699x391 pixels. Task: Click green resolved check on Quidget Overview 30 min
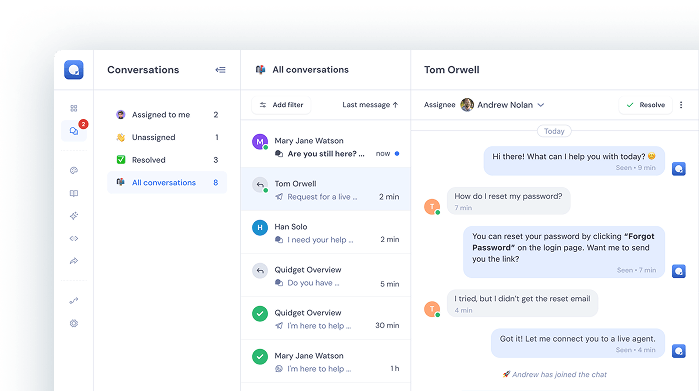(260, 313)
